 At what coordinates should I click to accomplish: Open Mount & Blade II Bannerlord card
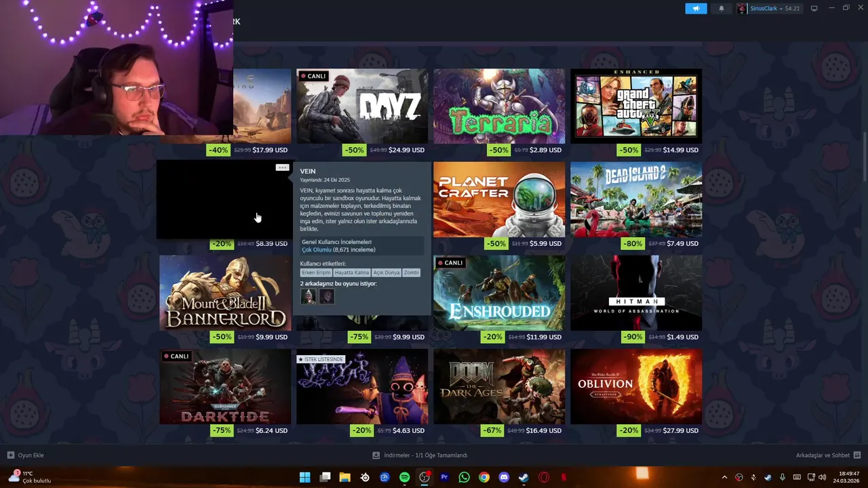(225, 293)
